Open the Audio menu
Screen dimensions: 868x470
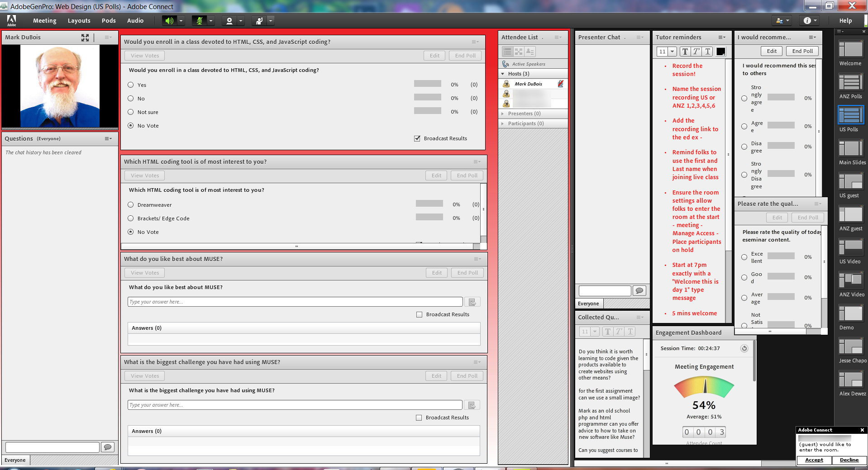[x=135, y=21]
